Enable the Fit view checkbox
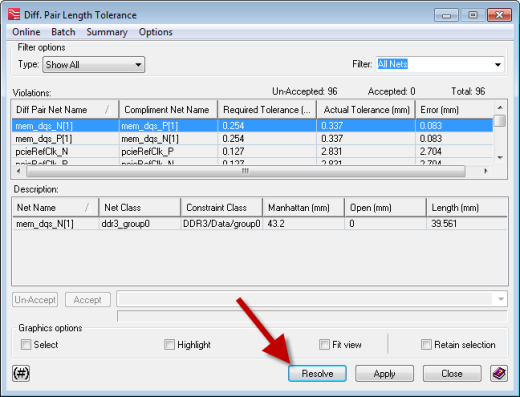 pyautogui.click(x=324, y=344)
